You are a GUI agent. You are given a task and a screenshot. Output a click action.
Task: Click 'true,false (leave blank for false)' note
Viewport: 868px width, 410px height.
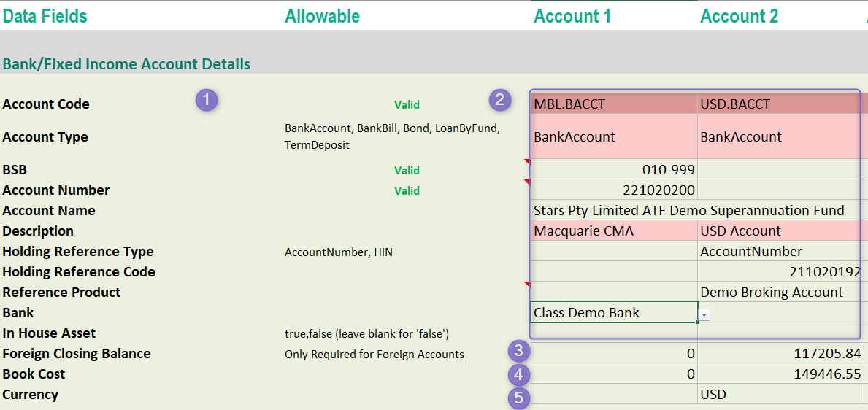click(366, 333)
